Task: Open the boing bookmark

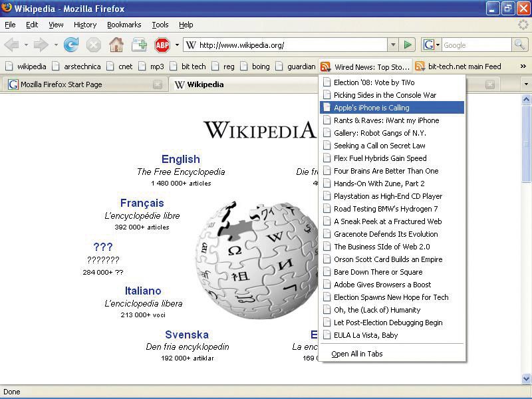Action: [255, 66]
